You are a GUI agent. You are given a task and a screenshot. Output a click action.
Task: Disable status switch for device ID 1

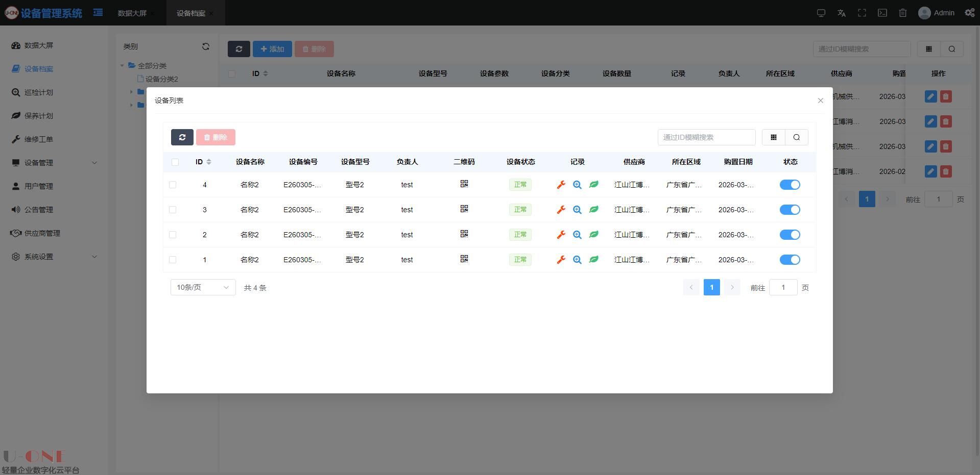pos(790,260)
